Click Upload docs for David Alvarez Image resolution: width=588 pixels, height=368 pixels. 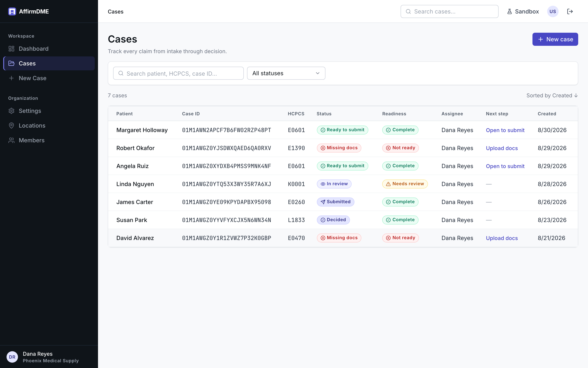tap(501, 238)
